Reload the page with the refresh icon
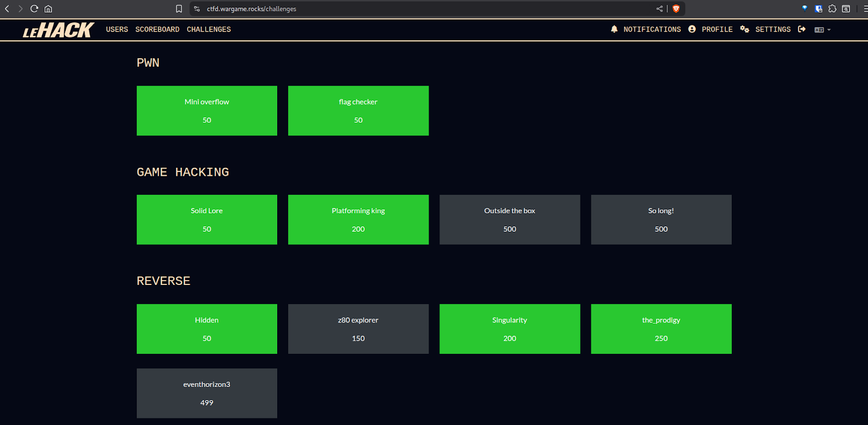 tap(34, 9)
